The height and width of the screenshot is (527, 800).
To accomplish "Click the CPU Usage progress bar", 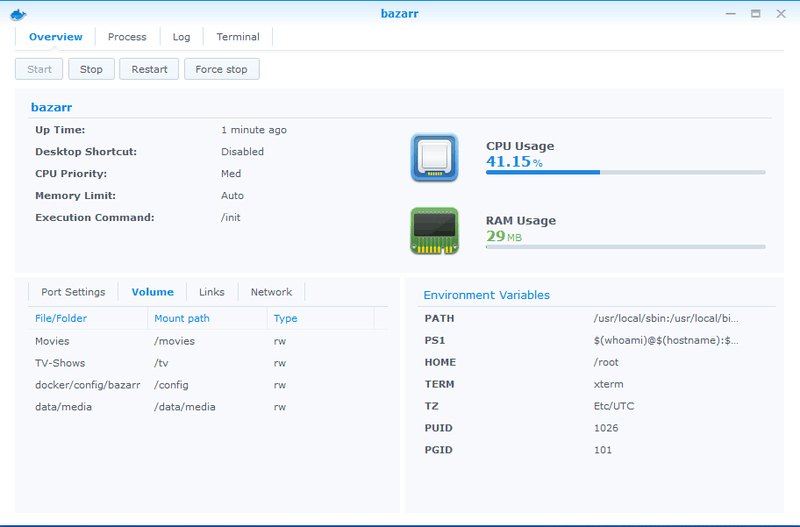I will 626,172.
